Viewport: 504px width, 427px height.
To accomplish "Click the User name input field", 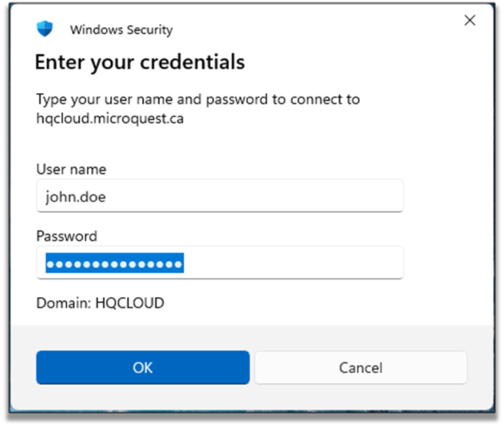I will coord(220,197).
